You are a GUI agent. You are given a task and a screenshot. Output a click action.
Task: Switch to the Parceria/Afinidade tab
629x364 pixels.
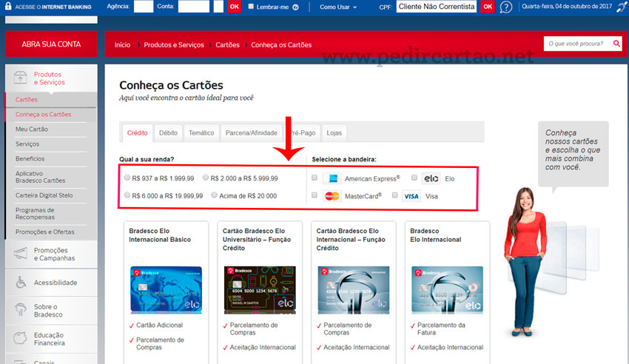251,133
